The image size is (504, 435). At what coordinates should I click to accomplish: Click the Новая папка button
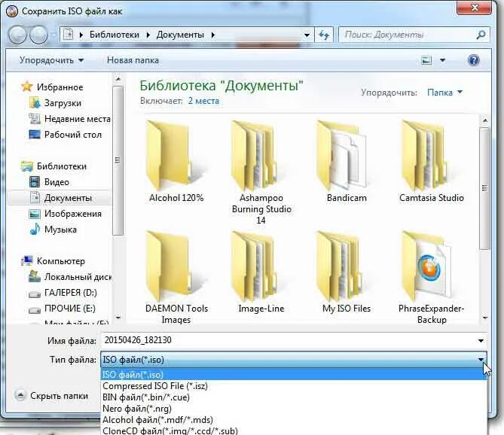tap(133, 60)
